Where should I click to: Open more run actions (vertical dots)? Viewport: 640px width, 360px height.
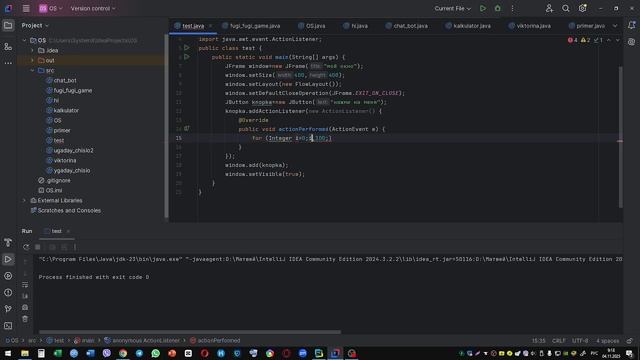click(513, 8)
